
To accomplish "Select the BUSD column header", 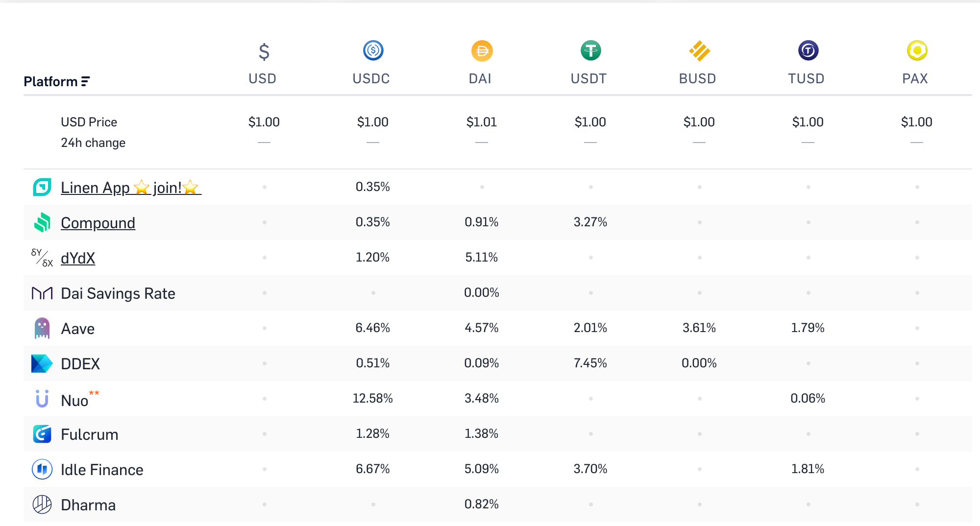I will tap(698, 78).
